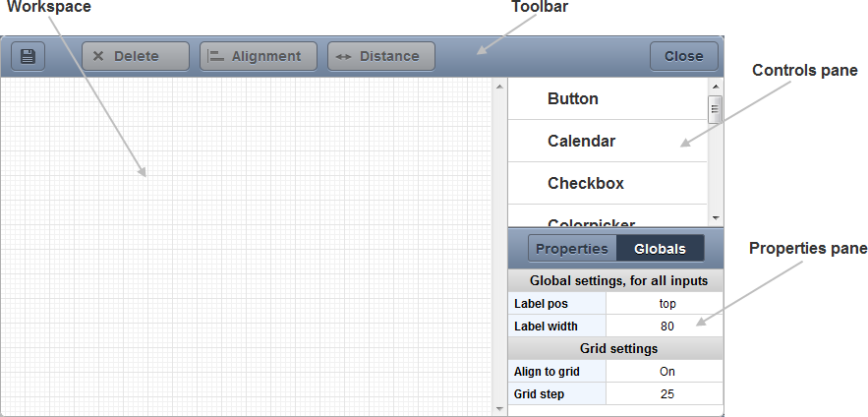Click the Delete toolbar button
868x417 pixels.
pyautogui.click(x=136, y=56)
